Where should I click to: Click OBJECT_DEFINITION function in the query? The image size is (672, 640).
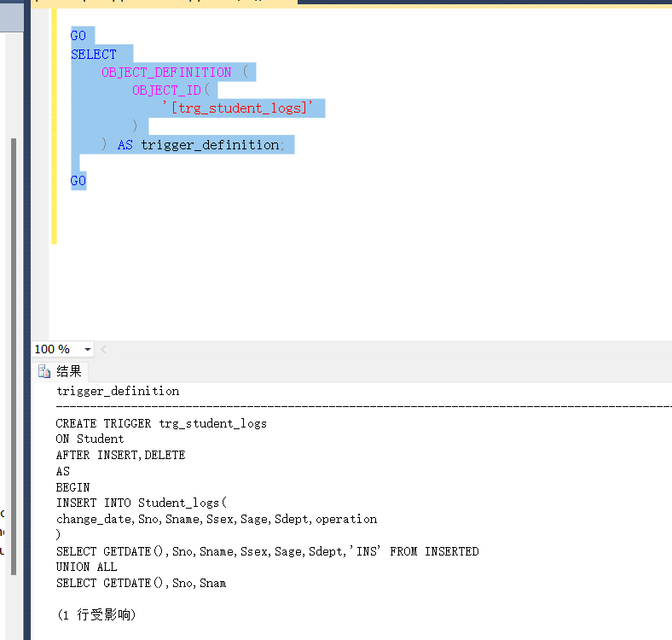[166, 72]
